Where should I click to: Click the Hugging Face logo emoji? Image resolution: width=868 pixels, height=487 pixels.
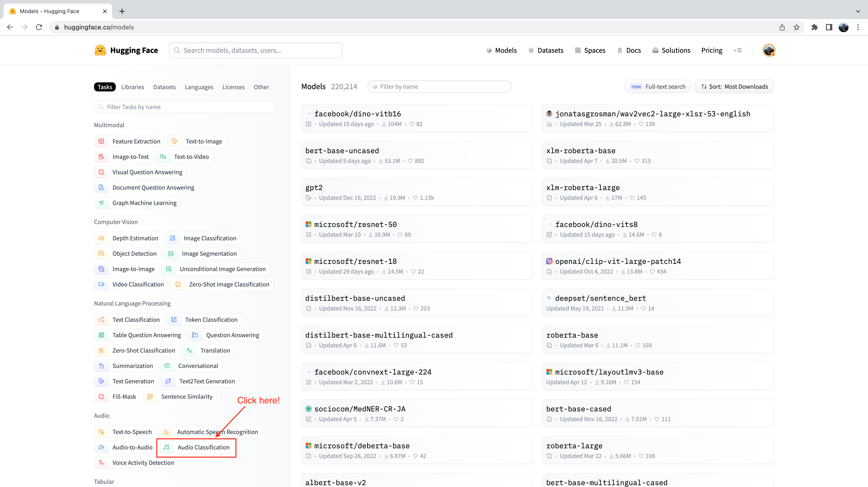[x=100, y=50]
